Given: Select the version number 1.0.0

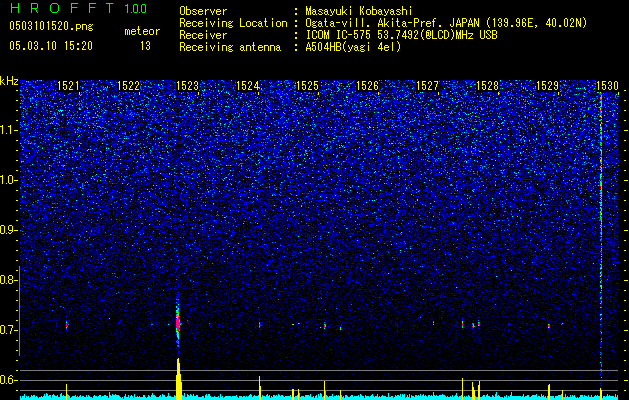Looking at the screenshot, I should click(136, 8).
